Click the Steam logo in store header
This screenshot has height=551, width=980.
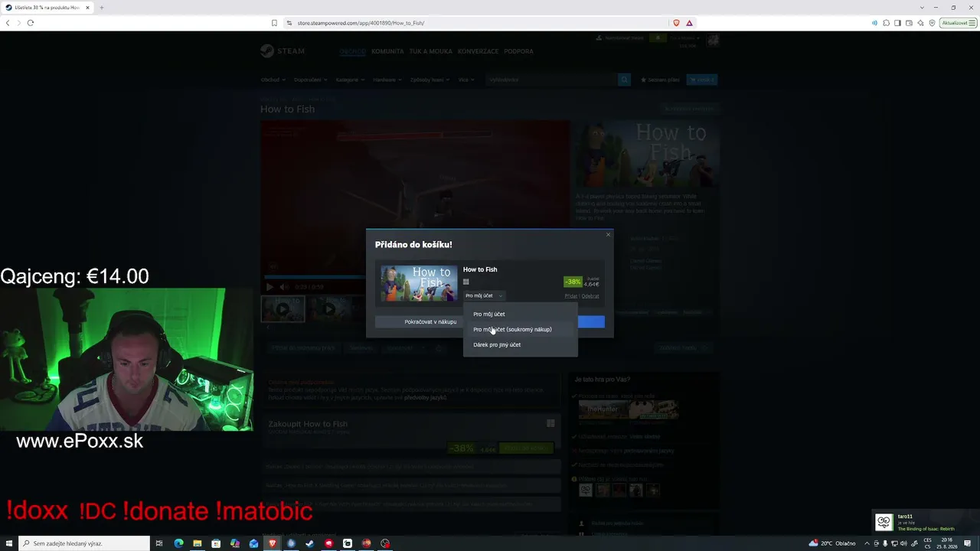pos(283,51)
